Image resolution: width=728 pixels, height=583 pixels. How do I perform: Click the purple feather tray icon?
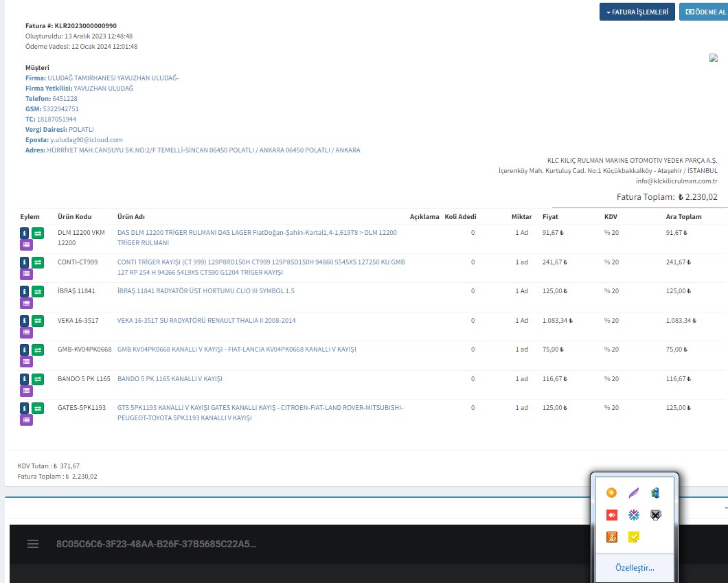(633, 493)
